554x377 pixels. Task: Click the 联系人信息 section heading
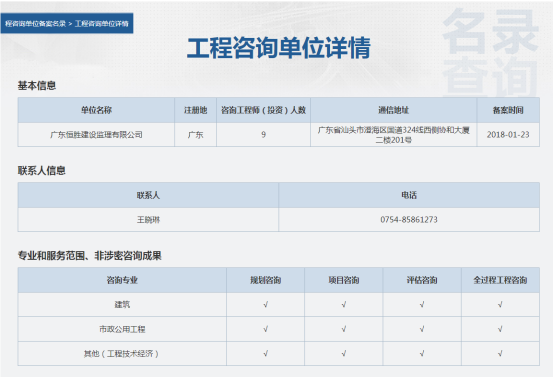[42, 171]
